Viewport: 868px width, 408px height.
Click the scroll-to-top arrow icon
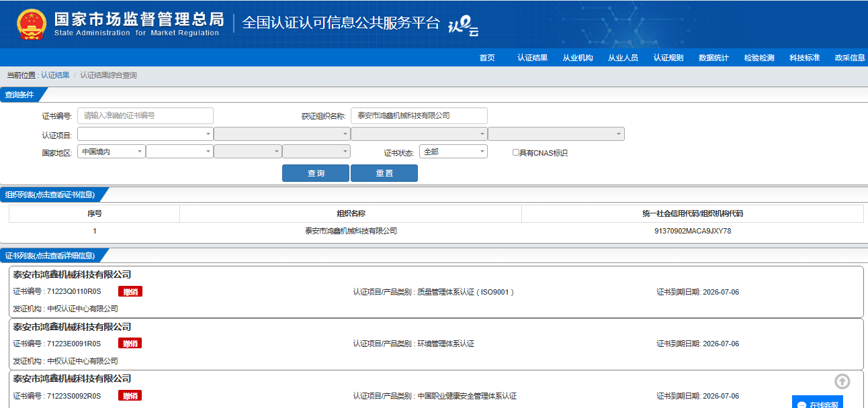click(x=842, y=381)
